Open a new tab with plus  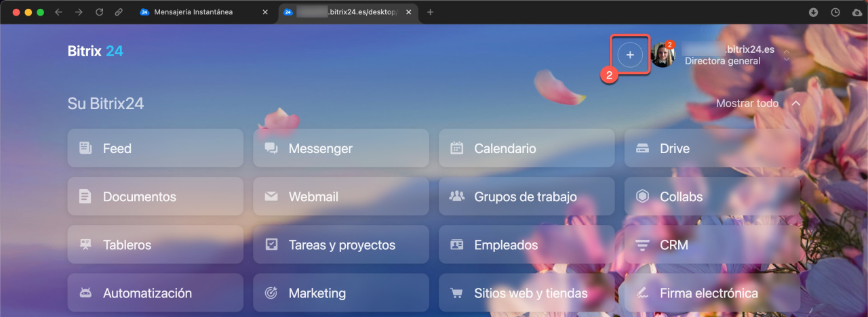pos(430,12)
